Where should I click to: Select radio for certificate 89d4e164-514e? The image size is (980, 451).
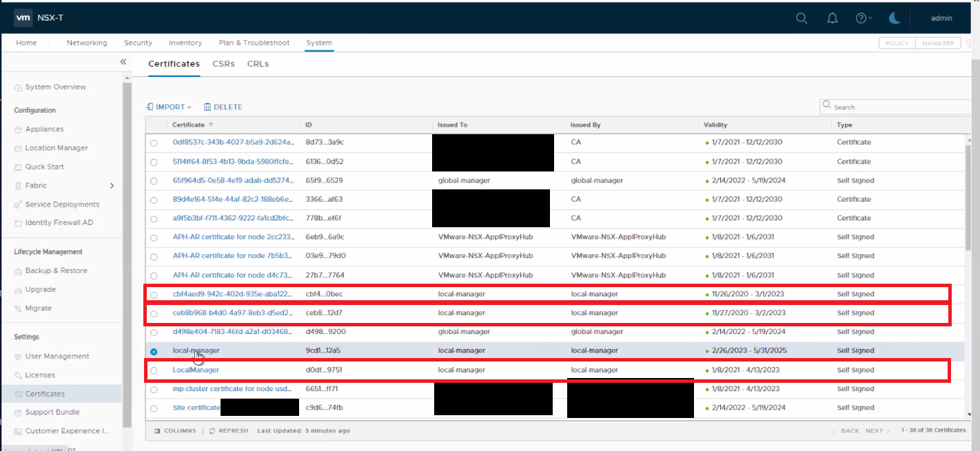(154, 200)
